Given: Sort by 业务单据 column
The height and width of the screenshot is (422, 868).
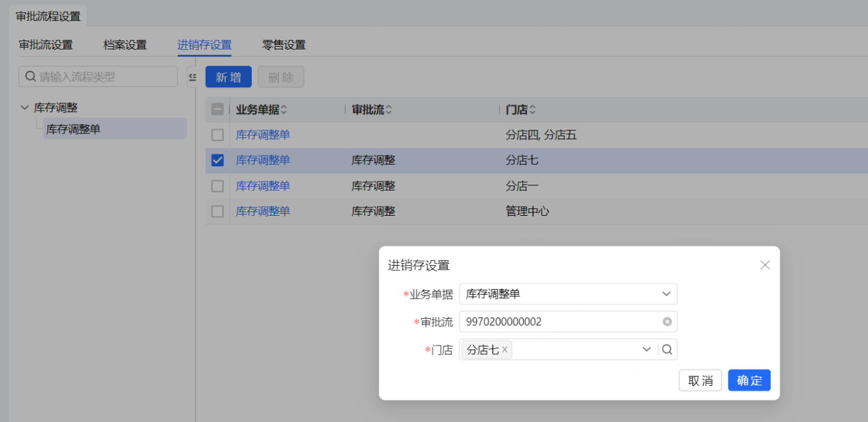Looking at the screenshot, I should (284, 110).
